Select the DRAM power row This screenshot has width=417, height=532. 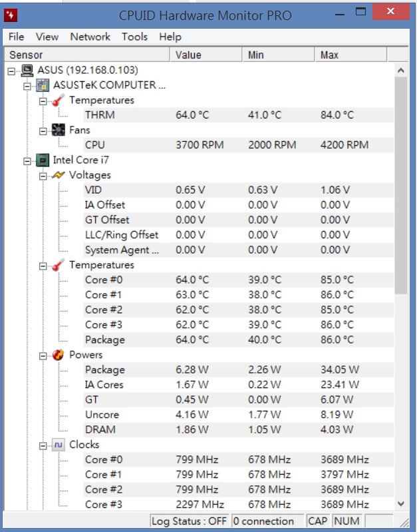[239, 429]
